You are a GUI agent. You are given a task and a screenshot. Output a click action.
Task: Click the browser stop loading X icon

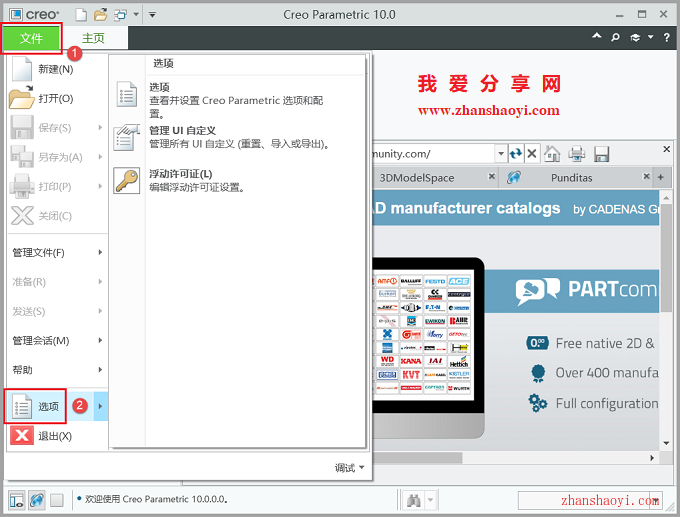(x=532, y=154)
